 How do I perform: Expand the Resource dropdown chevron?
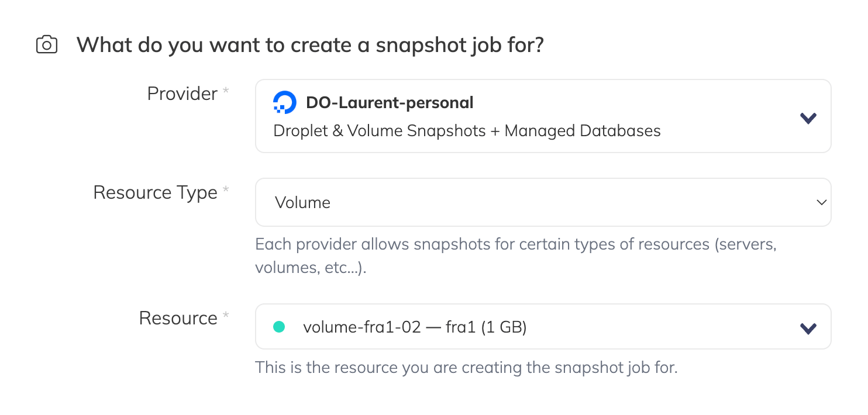(x=808, y=328)
